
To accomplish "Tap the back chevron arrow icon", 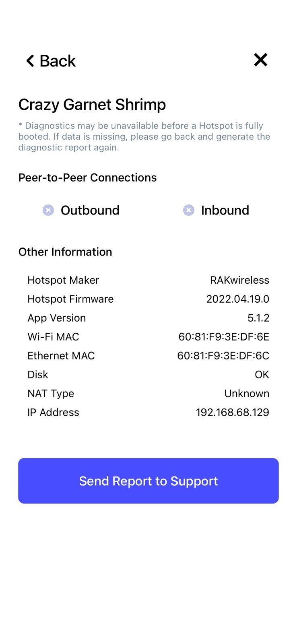I will (x=29, y=60).
